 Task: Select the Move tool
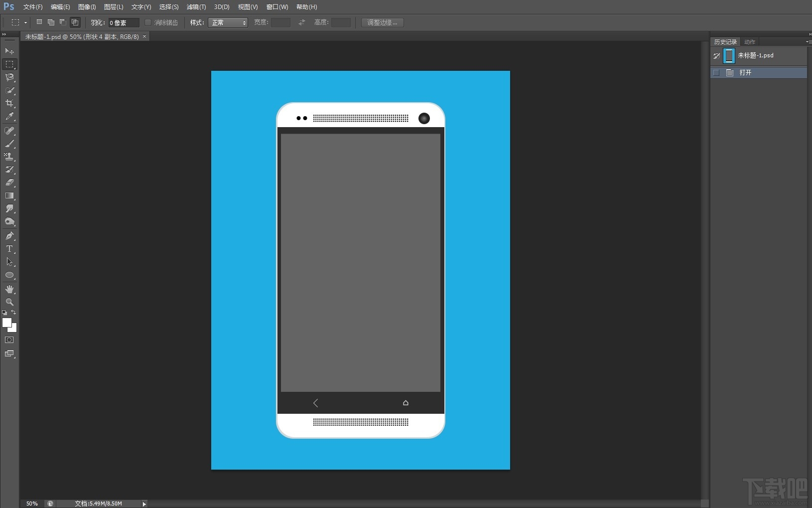tap(9, 51)
